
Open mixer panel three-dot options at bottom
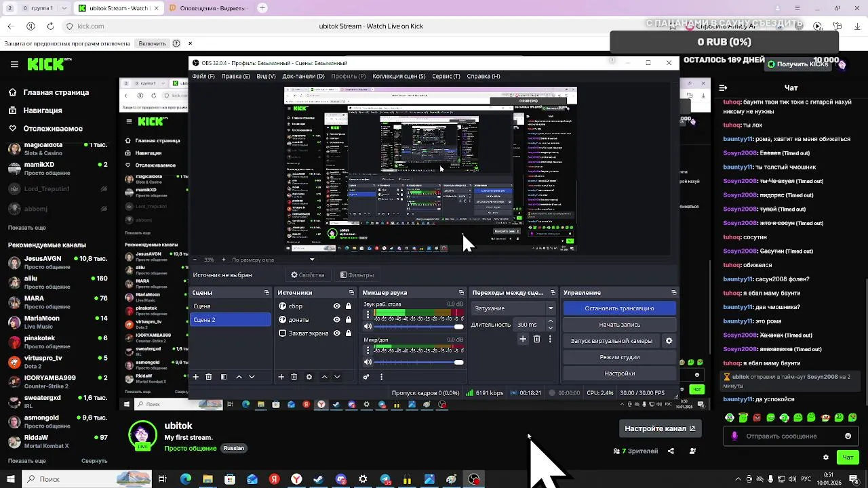point(381,377)
